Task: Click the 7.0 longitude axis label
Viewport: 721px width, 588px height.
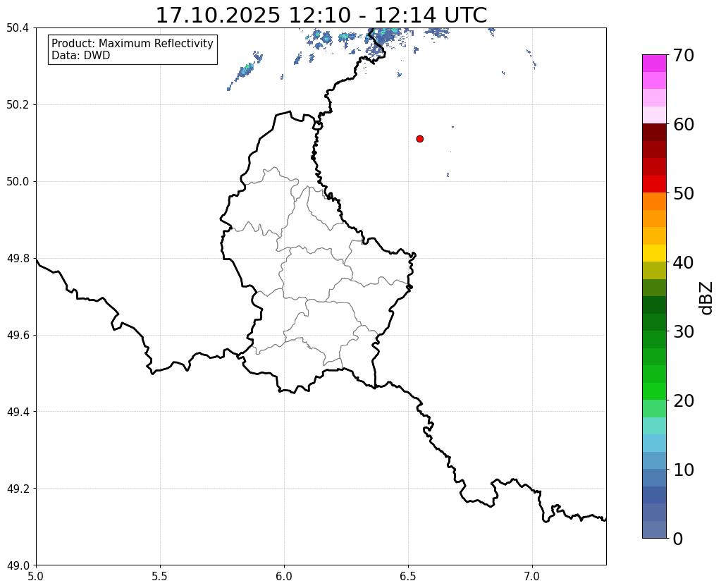Action: 532,576
